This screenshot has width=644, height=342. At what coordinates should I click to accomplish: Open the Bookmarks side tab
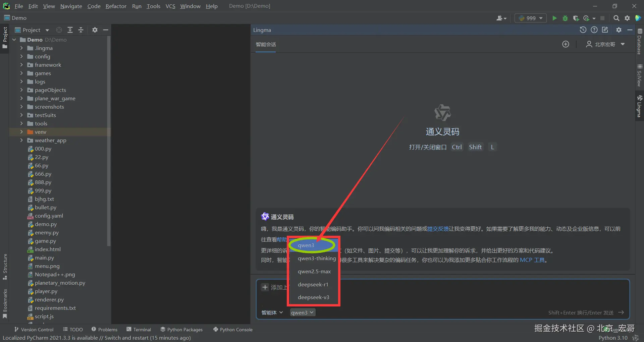[x=5, y=304]
